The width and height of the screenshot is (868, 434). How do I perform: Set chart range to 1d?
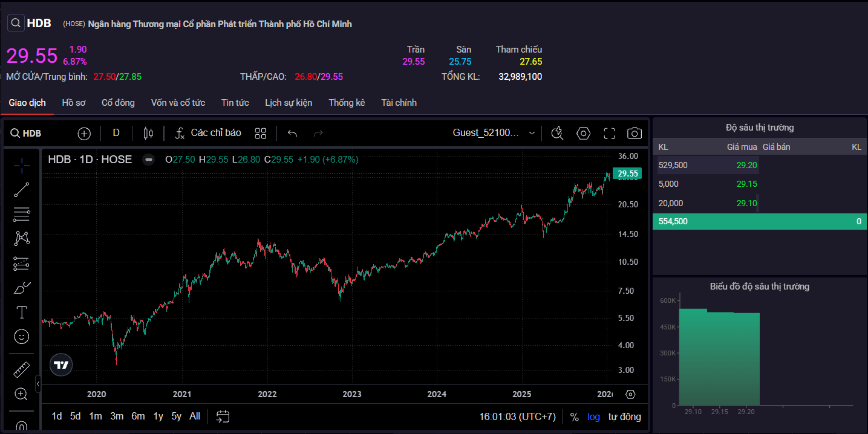[x=57, y=416]
